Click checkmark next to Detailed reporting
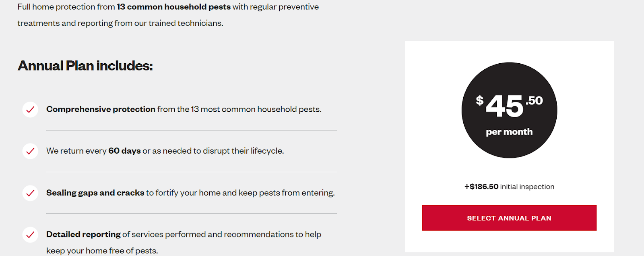This screenshot has width=644, height=256. click(x=30, y=235)
